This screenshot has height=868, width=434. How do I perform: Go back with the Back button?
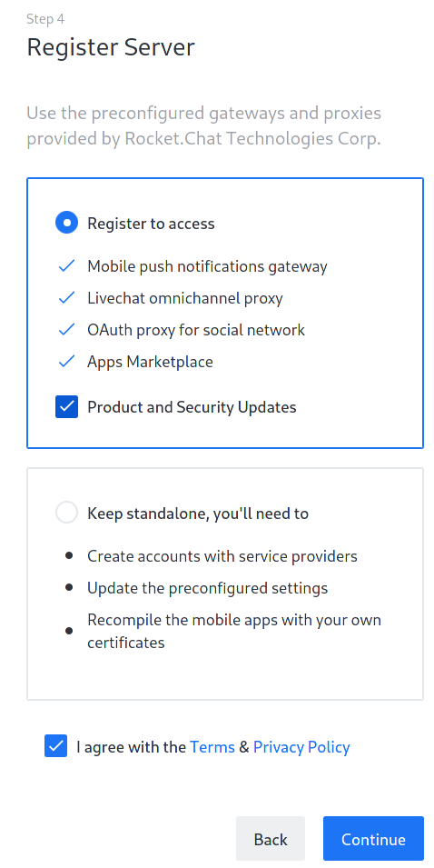(x=271, y=839)
